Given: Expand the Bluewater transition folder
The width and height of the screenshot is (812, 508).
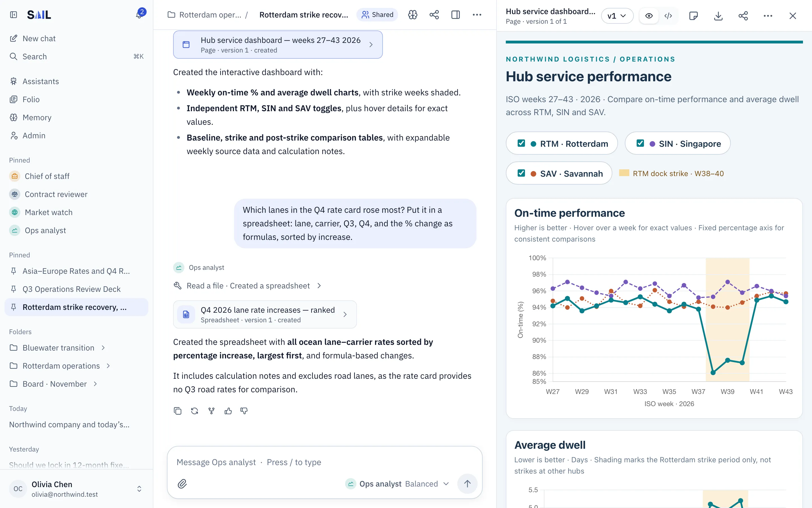Looking at the screenshot, I should coord(103,348).
